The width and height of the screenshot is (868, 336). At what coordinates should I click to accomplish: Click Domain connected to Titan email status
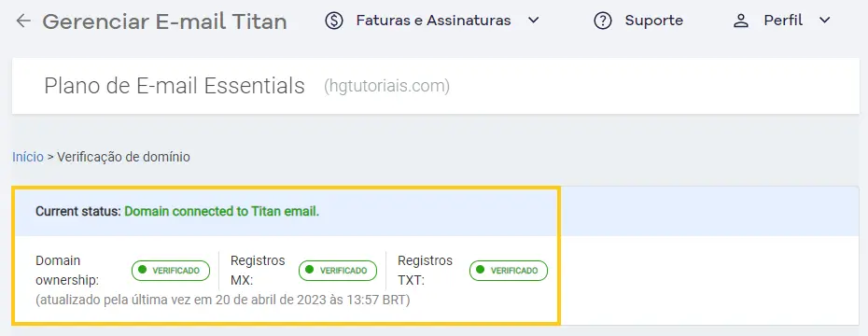tap(221, 212)
